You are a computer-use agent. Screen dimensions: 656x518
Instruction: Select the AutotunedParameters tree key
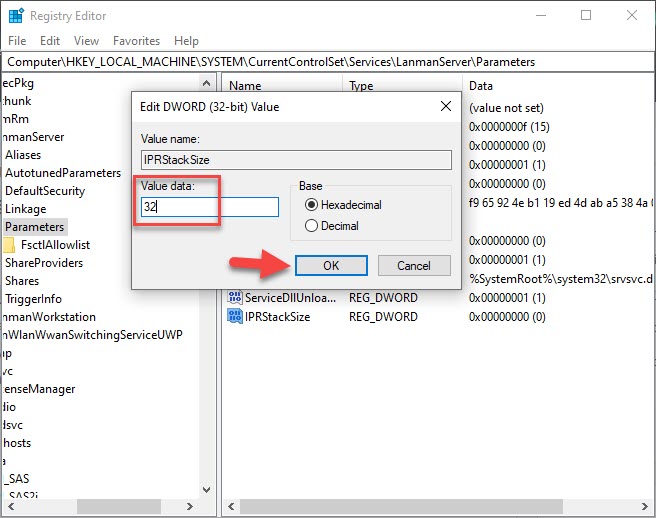pos(62,173)
